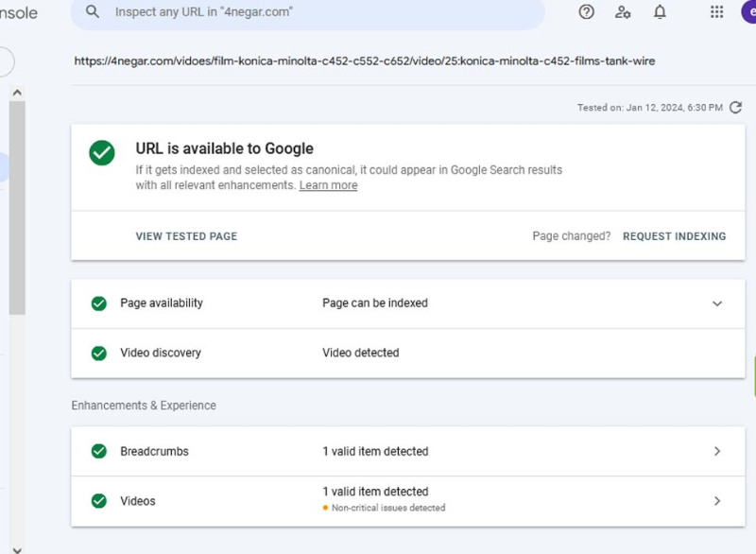Open the purple account avatar

pos(748,11)
